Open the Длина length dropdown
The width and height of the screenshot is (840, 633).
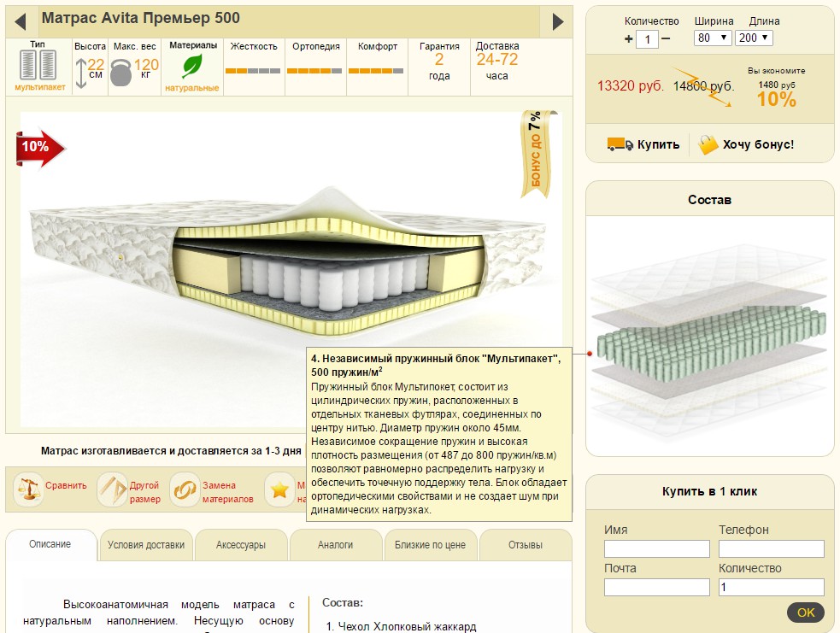click(753, 38)
